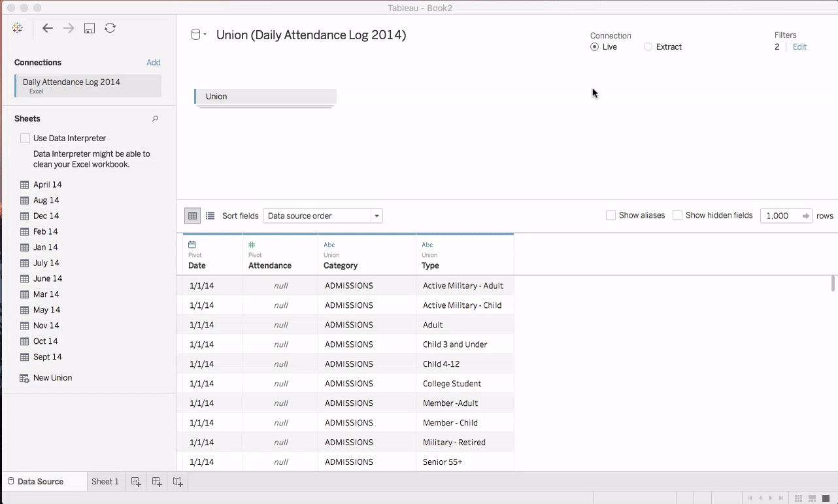
Task: Go to first sheet navigation arrow
Action: click(750, 498)
